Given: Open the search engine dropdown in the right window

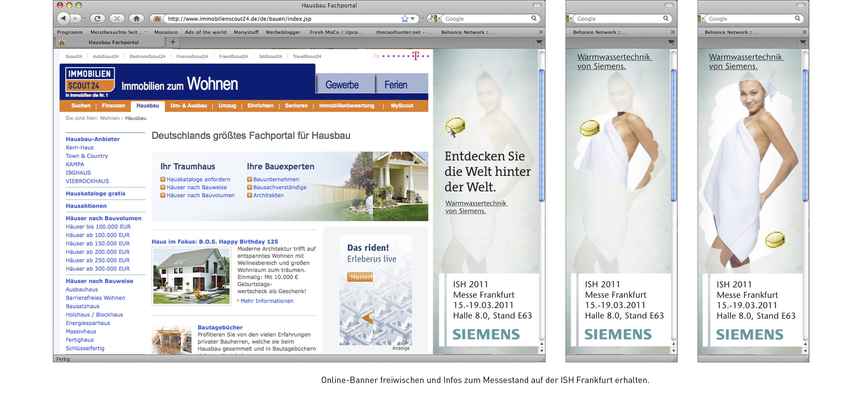Looking at the screenshot, I should 703,18.
